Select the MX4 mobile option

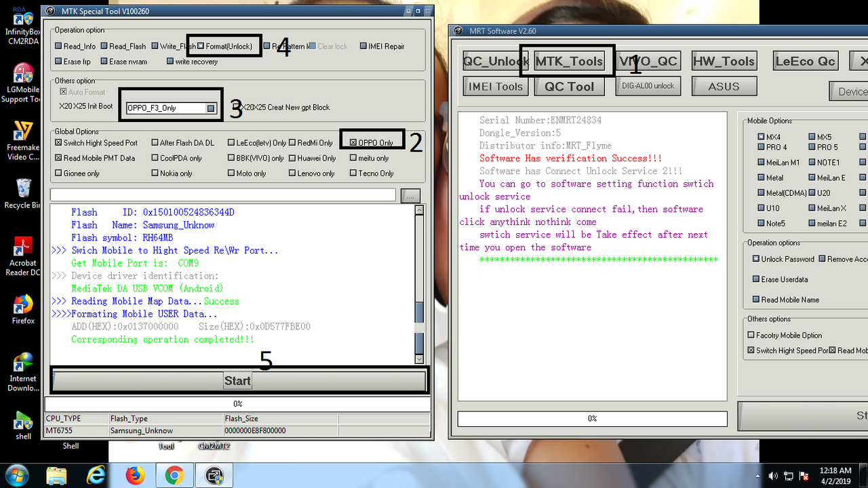click(x=761, y=137)
